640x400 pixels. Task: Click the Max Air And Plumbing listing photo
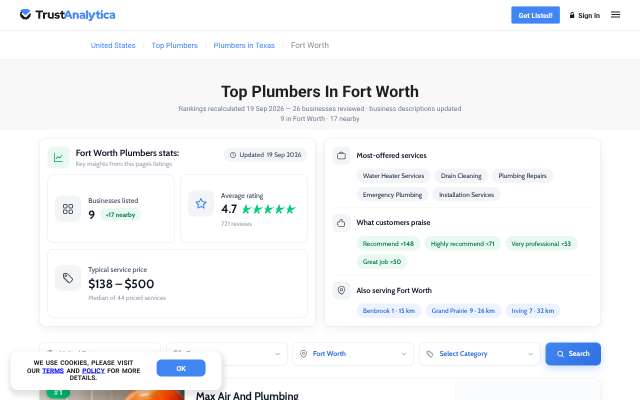[x=112, y=394]
